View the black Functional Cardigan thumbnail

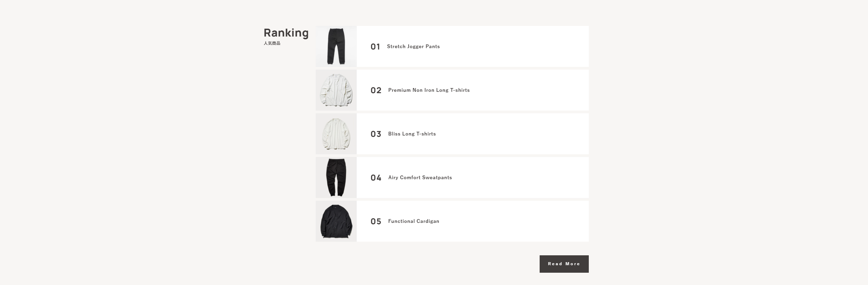coord(336,221)
